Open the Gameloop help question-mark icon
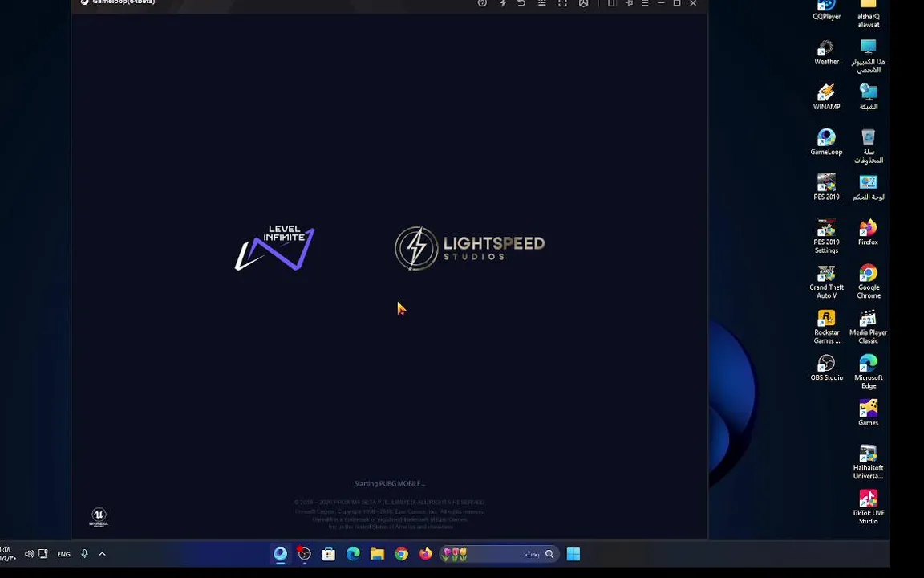 tap(482, 3)
